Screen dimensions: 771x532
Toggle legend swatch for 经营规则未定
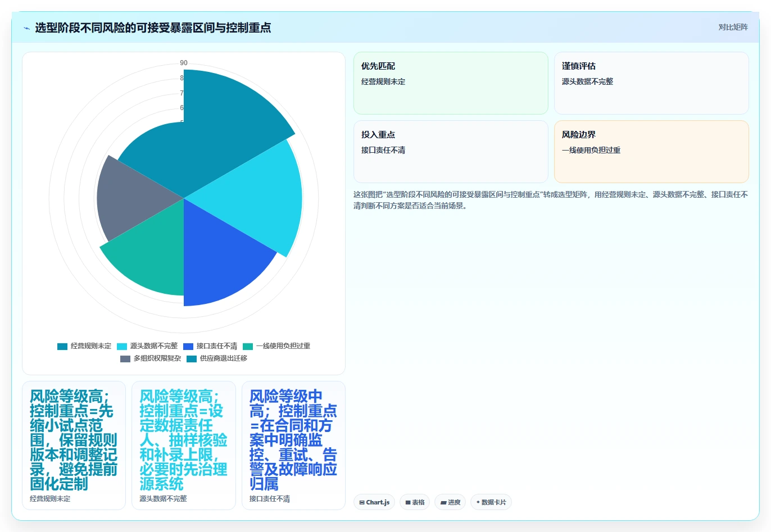(x=62, y=346)
